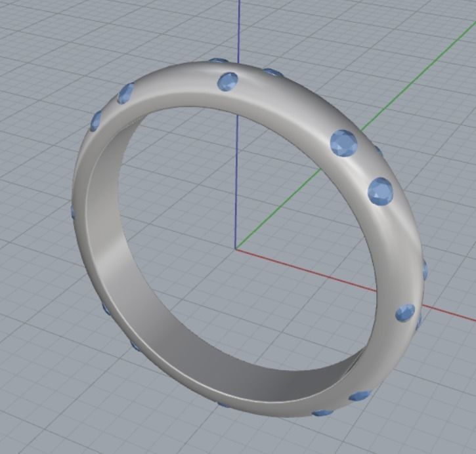Select the blue gem just below the largest gem

point(380,192)
